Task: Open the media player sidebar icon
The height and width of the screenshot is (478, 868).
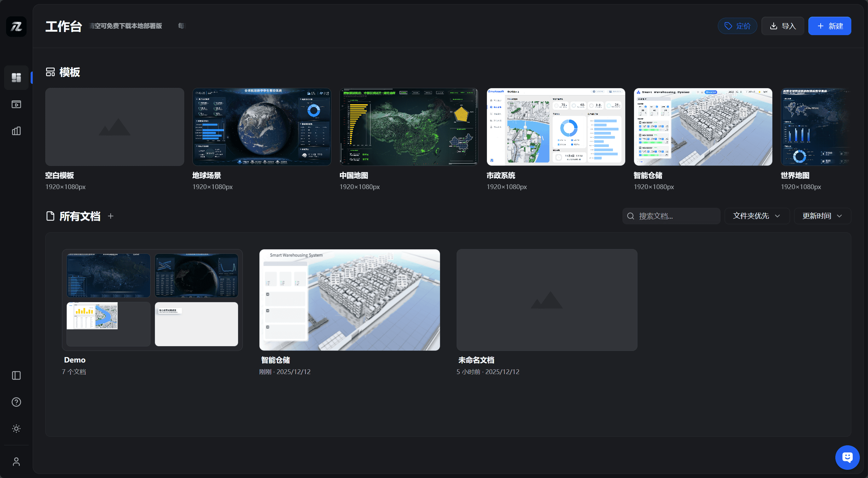Action: coord(16,104)
